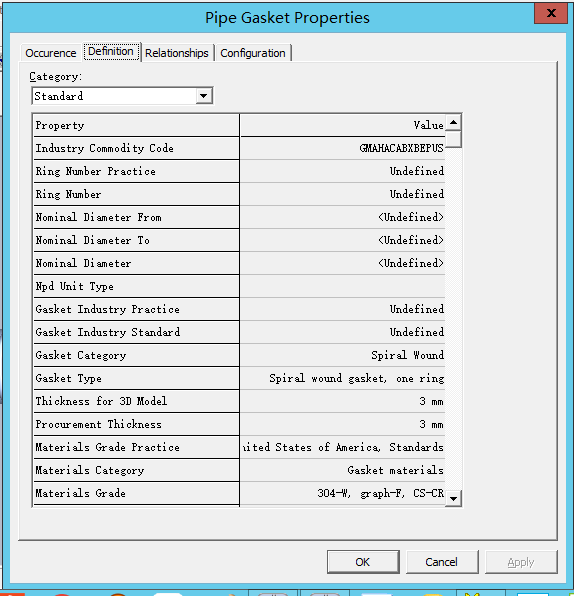The image size is (574, 596).
Task: Click the Nominal Diameter <Undefined> value
Action: click(x=342, y=263)
